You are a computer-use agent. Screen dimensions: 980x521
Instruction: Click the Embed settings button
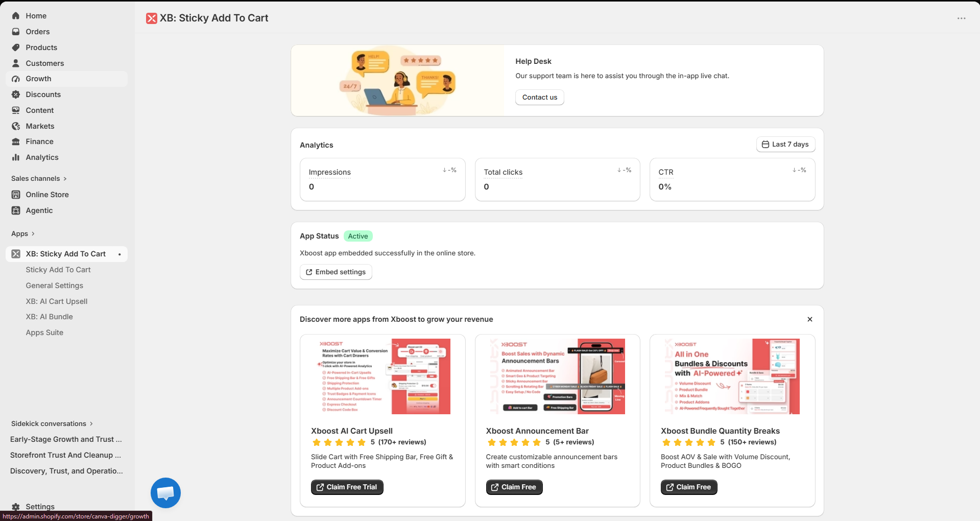point(336,272)
